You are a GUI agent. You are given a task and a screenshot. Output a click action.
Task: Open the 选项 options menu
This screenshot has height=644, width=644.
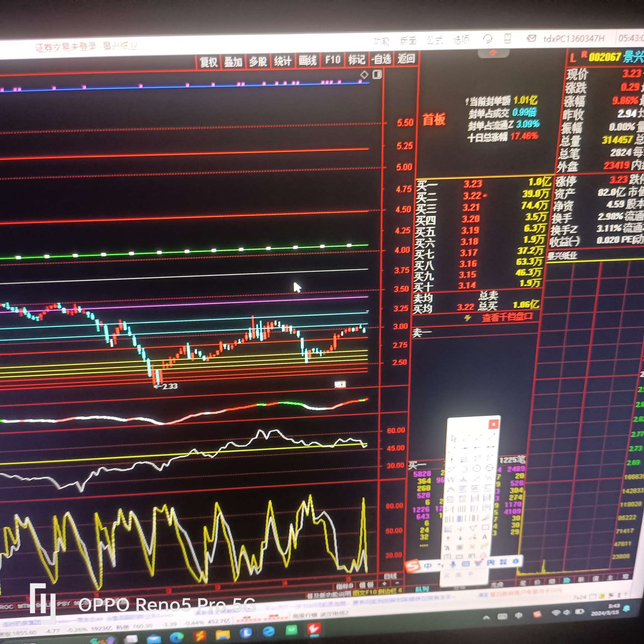click(461, 39)
